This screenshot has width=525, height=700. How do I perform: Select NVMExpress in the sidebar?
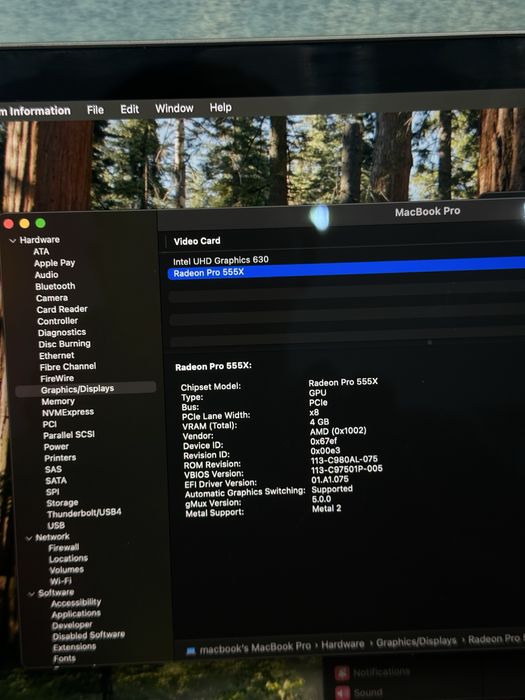point(68,412)
